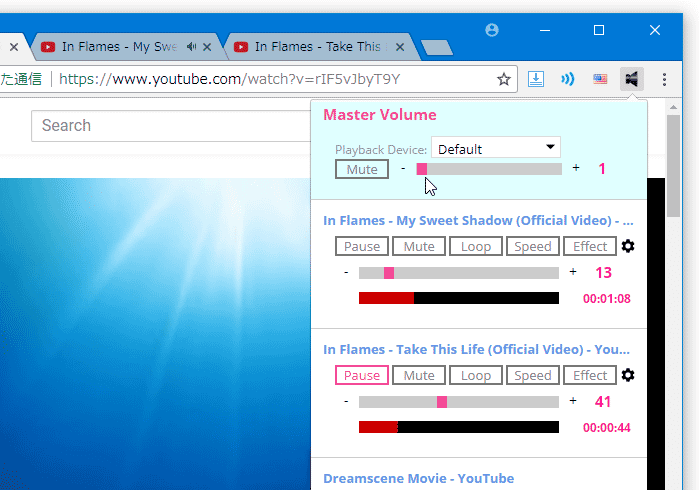The height and width of the screenshot is (490, 699).
Task: Open the Chrome three-dot menu
Action: pos(664,79)
